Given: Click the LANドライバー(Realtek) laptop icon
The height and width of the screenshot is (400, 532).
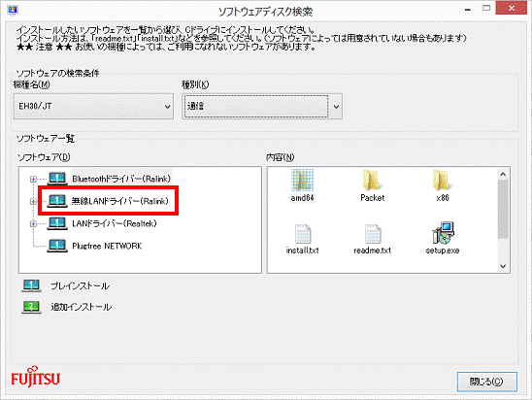Looking at the screenshot, I should [x=57, y=223].
